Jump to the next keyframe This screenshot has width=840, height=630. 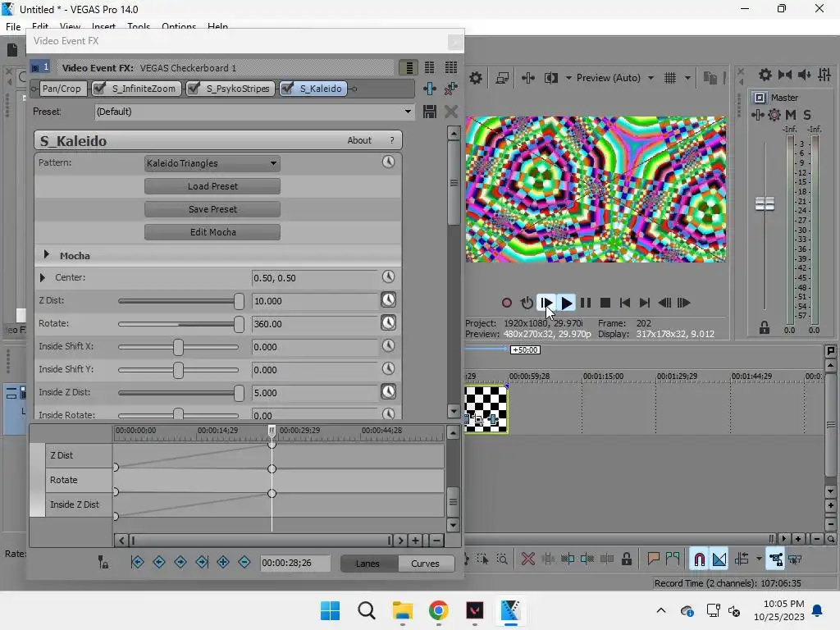pyautogui.click(x=180, y=562)
